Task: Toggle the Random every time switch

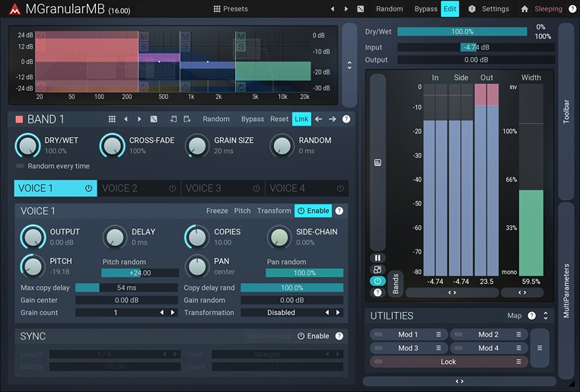Action: pos(20,166)
